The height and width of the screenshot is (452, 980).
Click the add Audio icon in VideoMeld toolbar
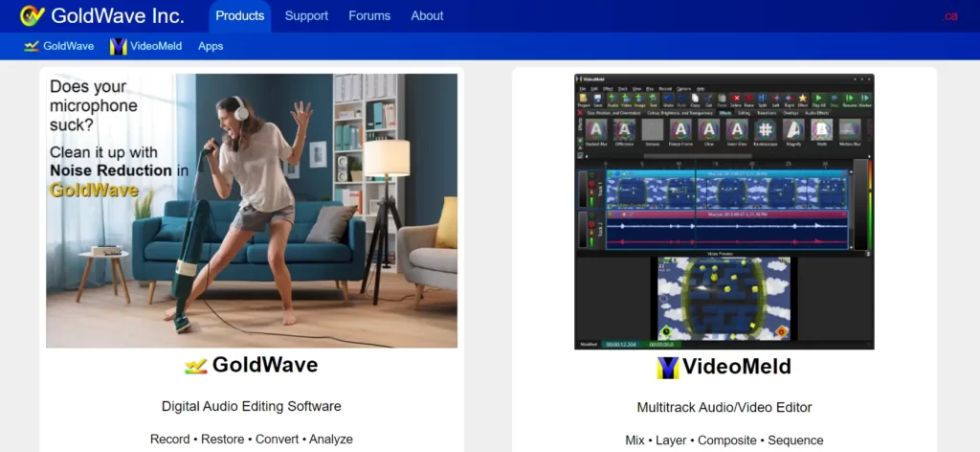613,100
